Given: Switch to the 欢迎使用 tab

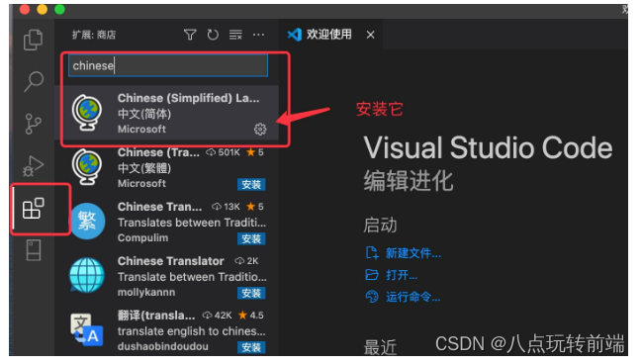Looking at the screenshot, I should click(329, 35).
